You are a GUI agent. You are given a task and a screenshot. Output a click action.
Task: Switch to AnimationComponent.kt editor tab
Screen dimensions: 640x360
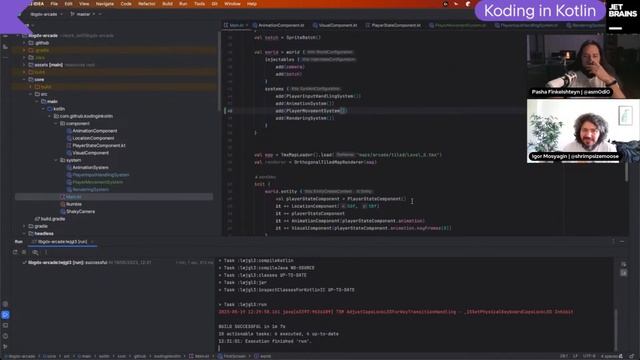[279, 25]
